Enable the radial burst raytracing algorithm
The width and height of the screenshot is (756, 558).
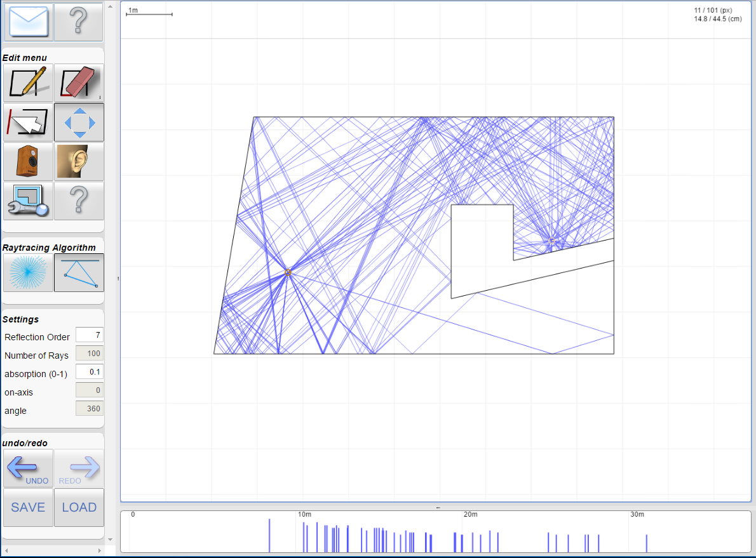(x=28, y=272)
